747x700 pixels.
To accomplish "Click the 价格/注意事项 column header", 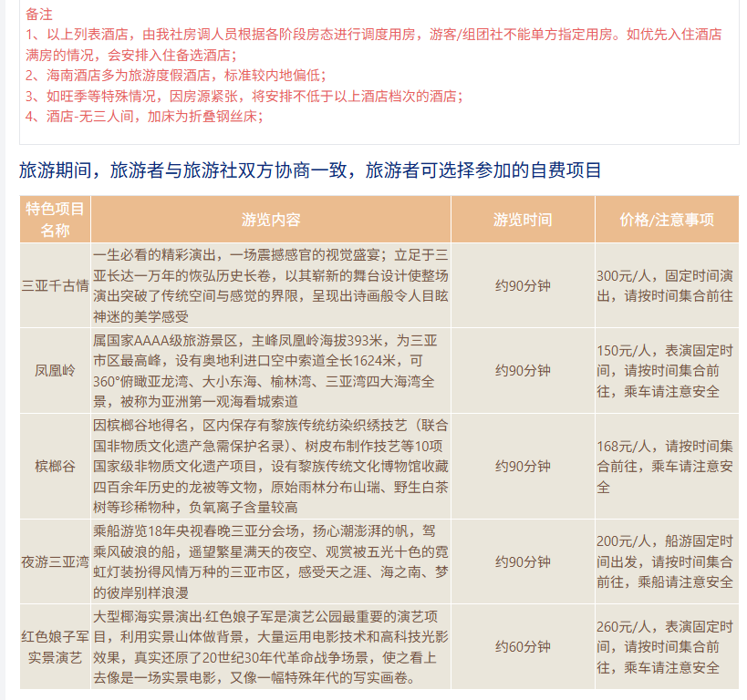I will (x=667, y=220).
